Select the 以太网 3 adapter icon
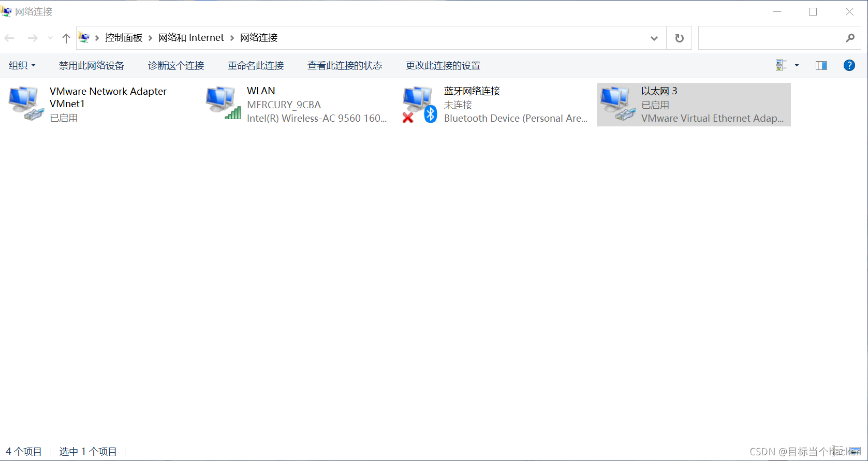 (617, 104)
